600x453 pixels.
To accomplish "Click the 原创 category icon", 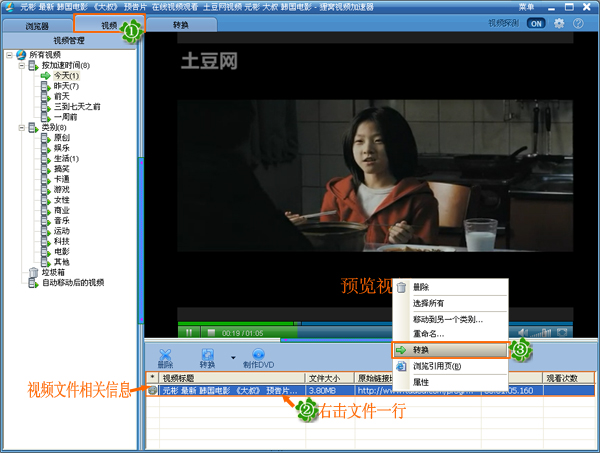I will [x=46, y=138].
